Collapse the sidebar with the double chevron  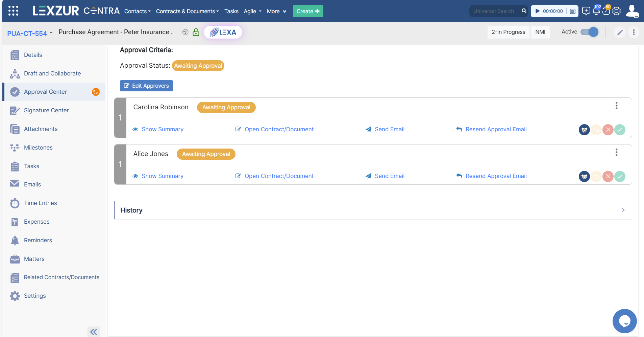coord(94,332)
